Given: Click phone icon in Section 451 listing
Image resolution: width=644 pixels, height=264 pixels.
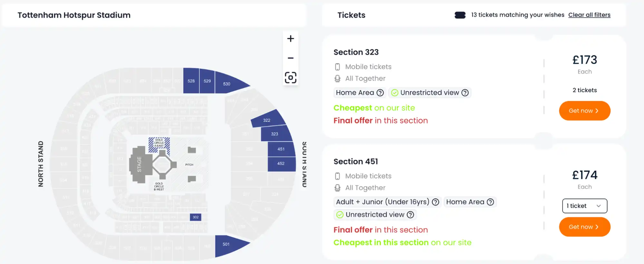Looking at the screenshot, I should [x=337, y=176].
